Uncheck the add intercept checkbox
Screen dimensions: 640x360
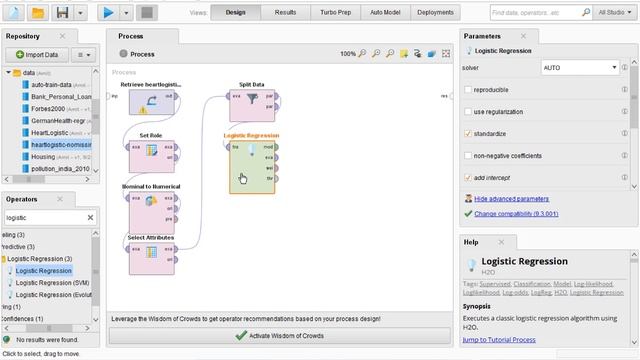468,178
